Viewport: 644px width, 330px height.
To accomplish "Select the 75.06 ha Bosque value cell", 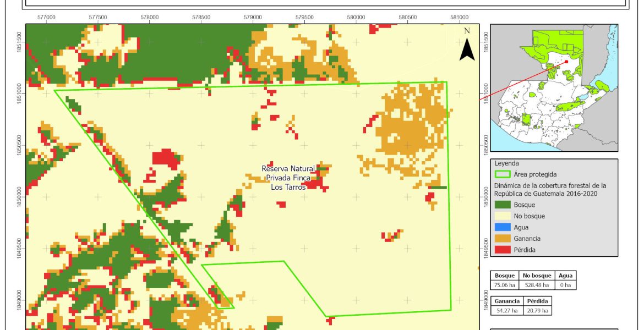I will [x=505, y=285].
